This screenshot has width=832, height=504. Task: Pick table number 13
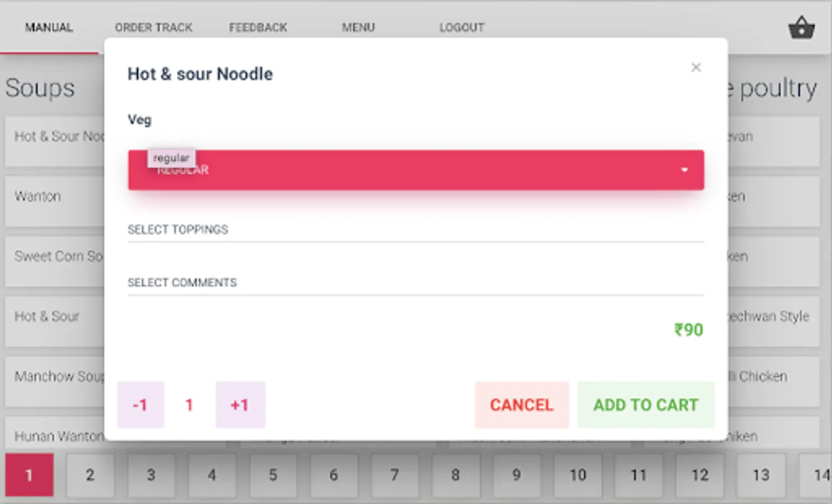760,475
